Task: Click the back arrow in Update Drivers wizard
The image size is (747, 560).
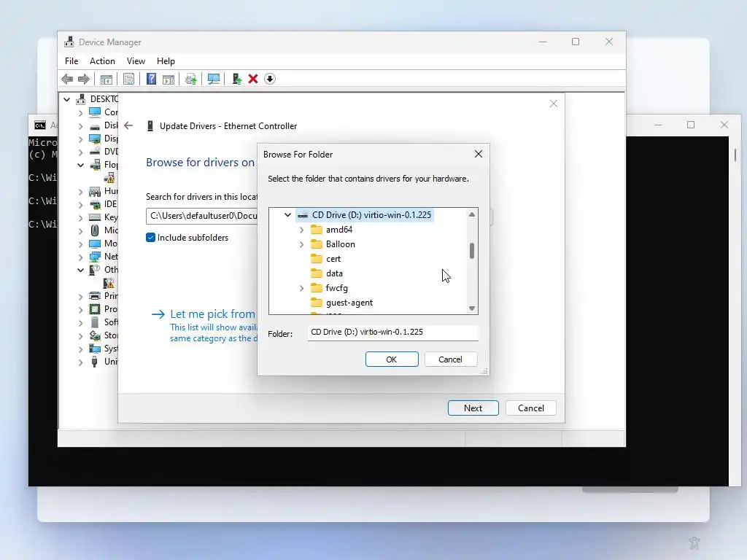Action: (x=128, y=125)
